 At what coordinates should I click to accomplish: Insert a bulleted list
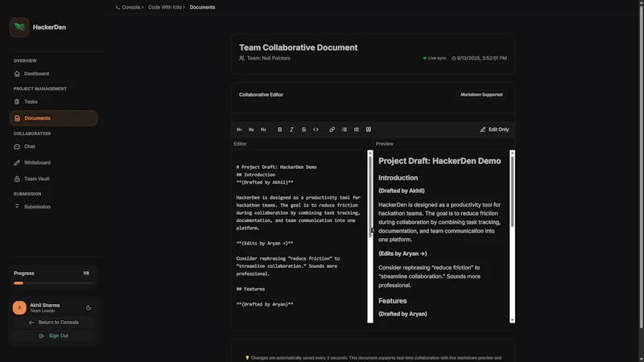pos(345,130)
